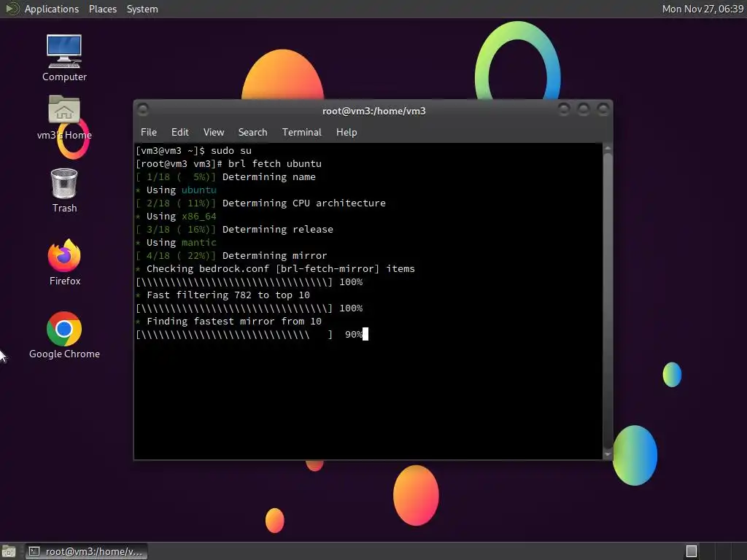747x560 pixels.
Task: Click the terminal scrollbar up arrow
Action: [x=608, y=149]
